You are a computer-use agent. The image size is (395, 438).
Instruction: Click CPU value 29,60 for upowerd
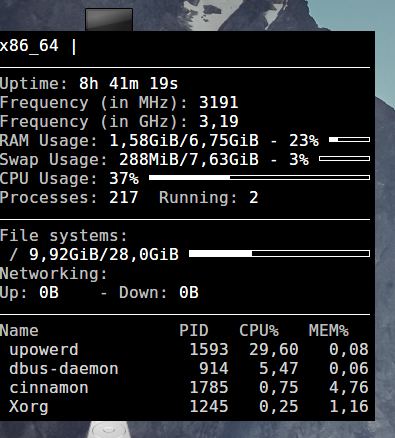274,350
